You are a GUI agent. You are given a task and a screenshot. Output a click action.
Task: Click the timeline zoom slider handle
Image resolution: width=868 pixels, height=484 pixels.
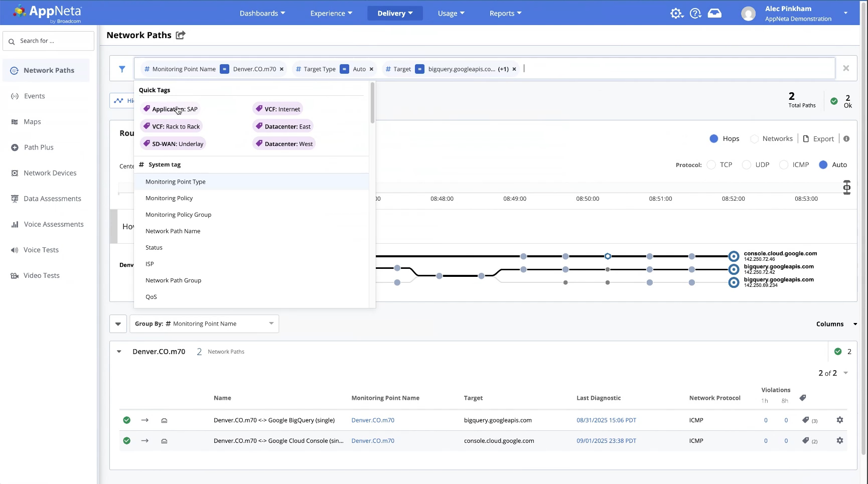pyautogui.click(x=847, y=188)
